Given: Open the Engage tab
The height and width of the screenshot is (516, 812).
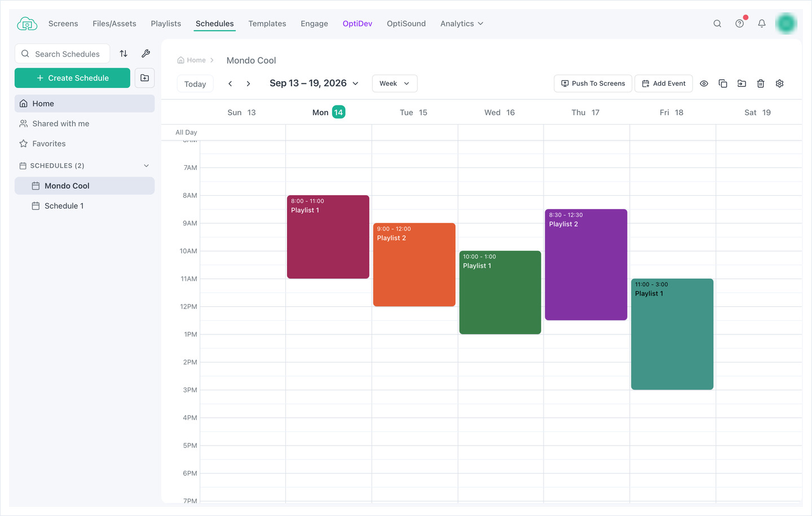Looking at the screenshot, I should pyautogui.click(x=314, y=24).
